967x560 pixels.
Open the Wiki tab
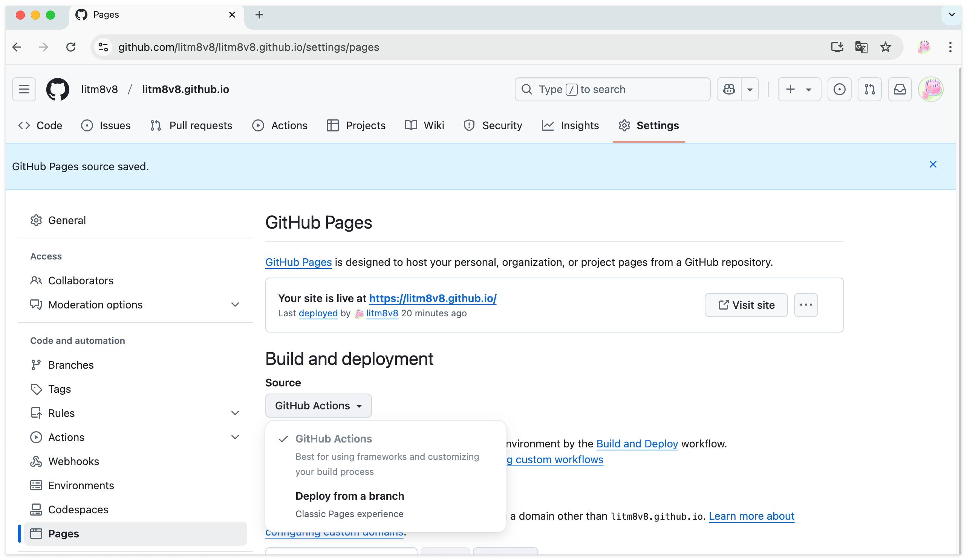[424, 125]
